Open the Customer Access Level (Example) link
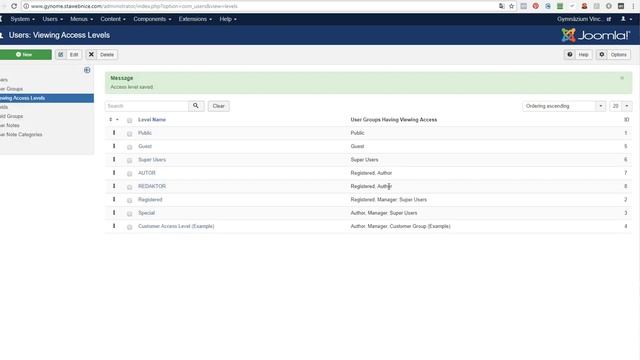 [176, 226]
